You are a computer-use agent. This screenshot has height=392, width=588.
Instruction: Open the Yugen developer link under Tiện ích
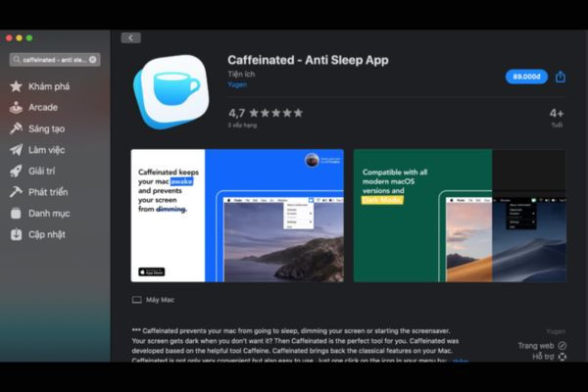237,85
